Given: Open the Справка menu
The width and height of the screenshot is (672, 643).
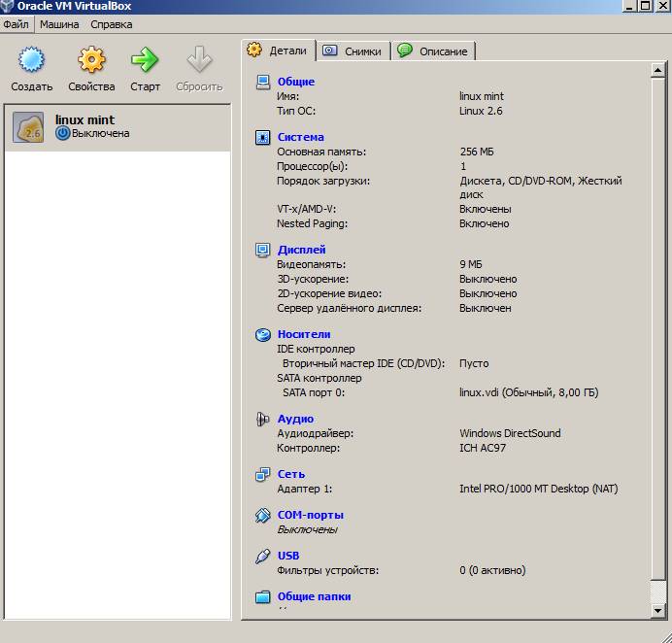Looking at the screenshot, I should pyautogui.click(x=112, y=24).
